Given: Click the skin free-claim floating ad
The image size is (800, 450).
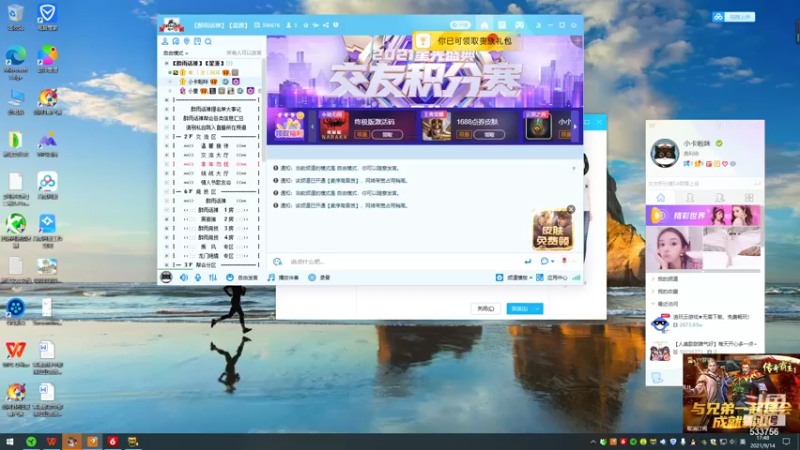Looking at the screenshot, I should pos(553,231).
